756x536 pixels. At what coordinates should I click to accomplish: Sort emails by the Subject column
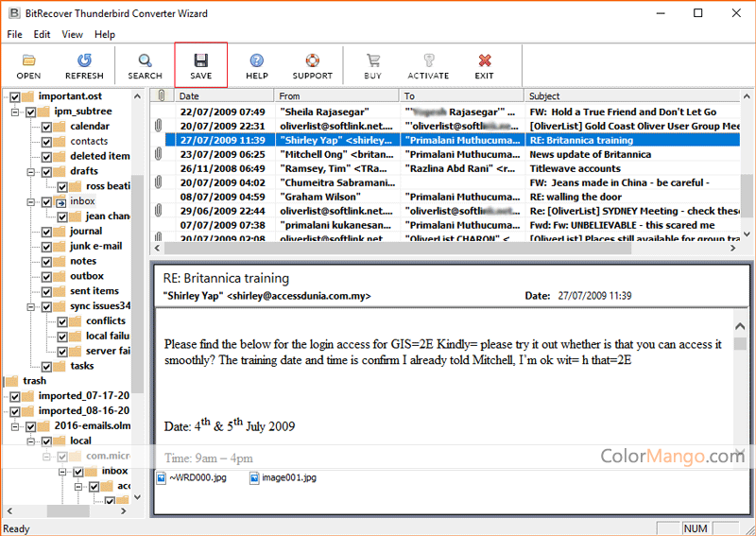631,95
